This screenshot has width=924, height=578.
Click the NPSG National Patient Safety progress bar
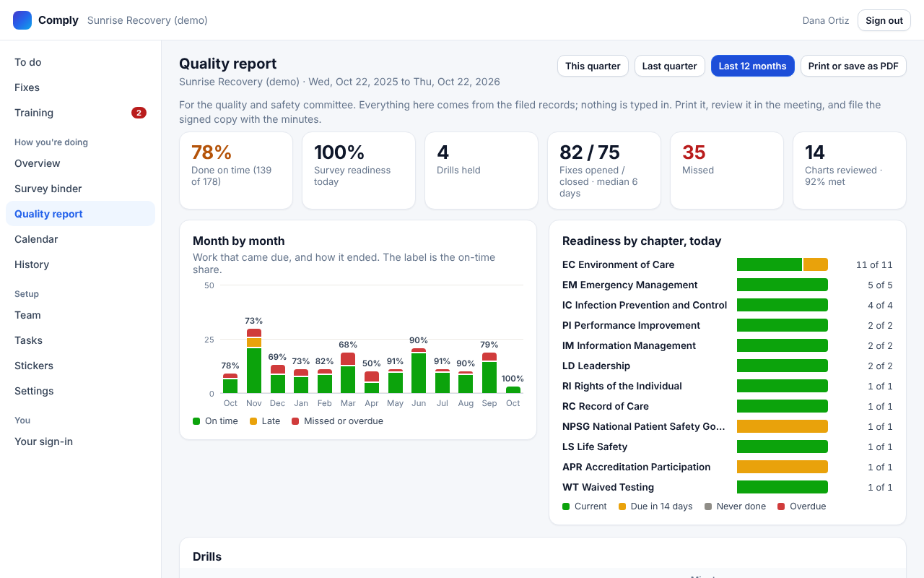click(783, 426)
